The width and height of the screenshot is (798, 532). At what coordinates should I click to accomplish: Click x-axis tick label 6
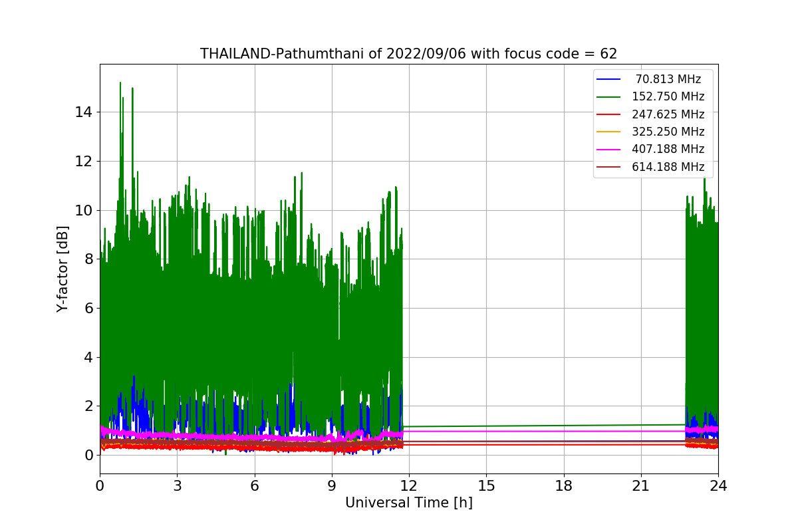pos(255,485)
